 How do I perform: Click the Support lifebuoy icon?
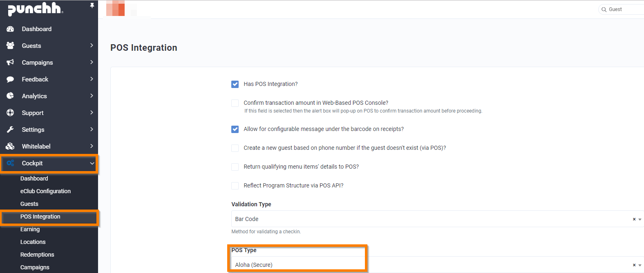[x=11, y=113]
